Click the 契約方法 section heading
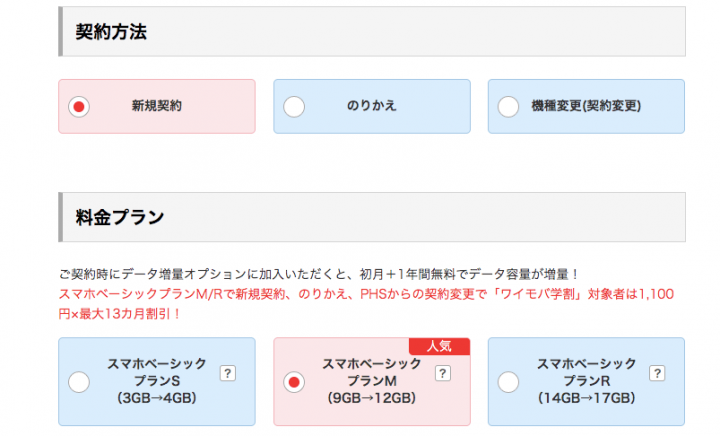This screenshot has height=436, width=720. pyautogui.click(x=111, y=32)
